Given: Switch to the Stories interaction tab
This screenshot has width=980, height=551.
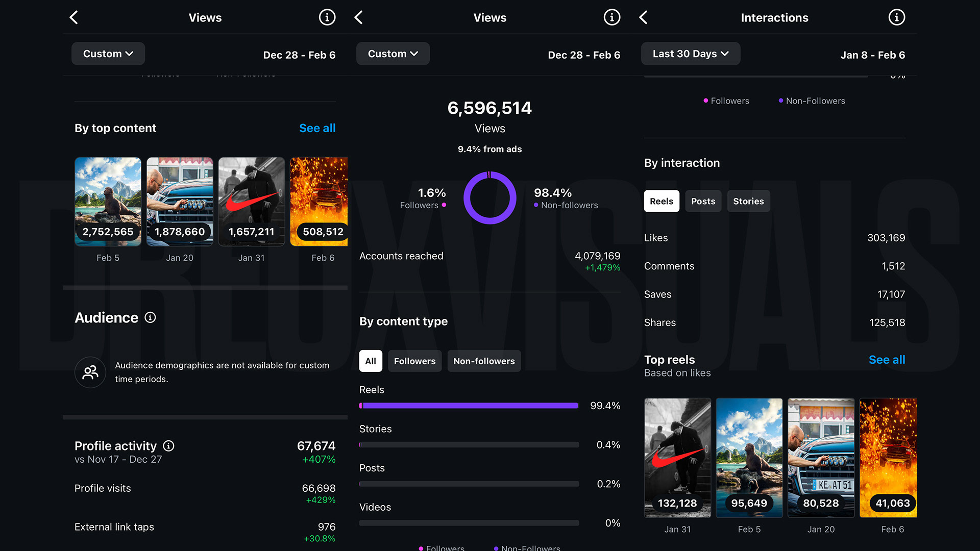Looking at the screenshot, I should [748, 201].
